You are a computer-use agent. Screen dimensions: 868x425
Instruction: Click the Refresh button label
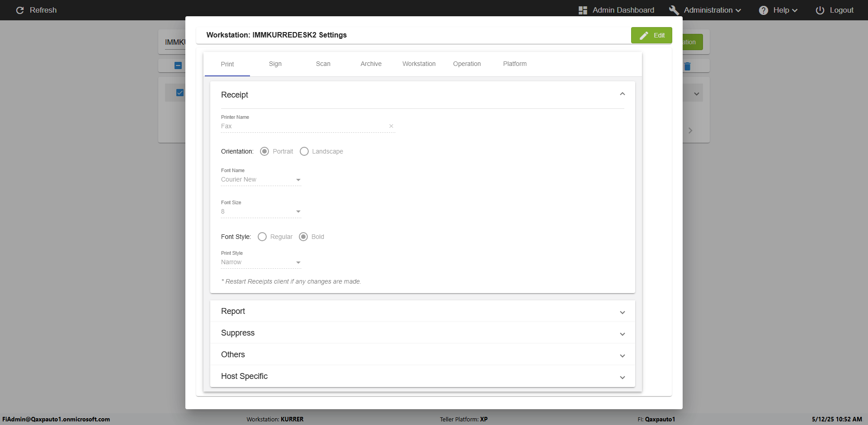43,10
